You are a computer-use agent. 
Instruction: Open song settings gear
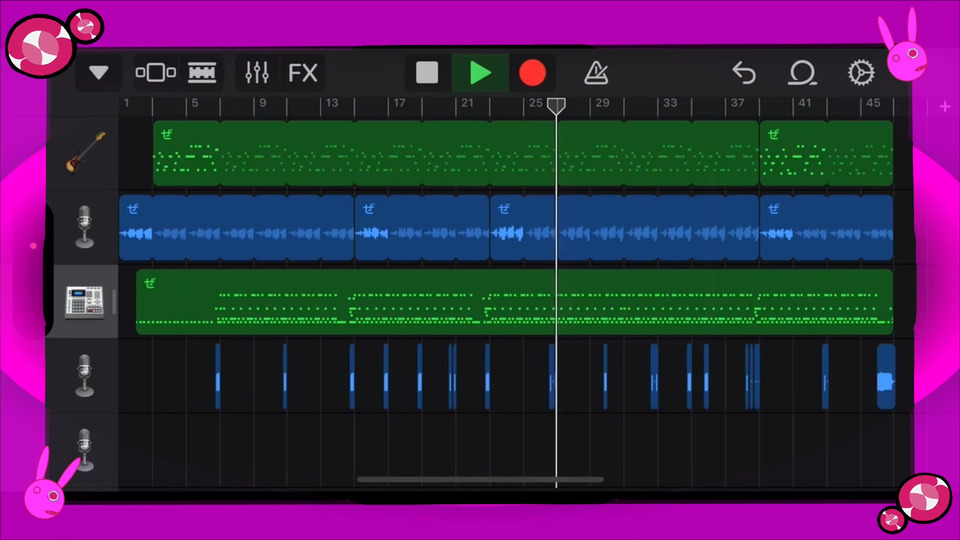coord(861,72)
